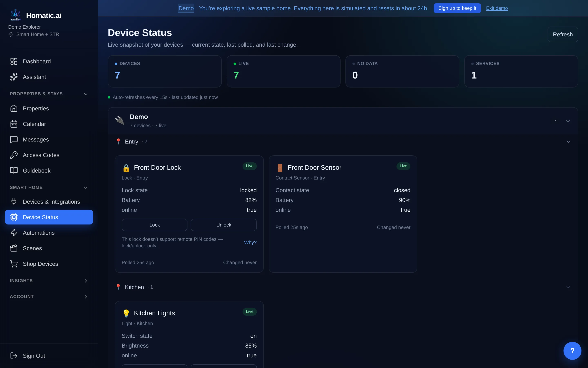Click the Demo integration plug icon
588x368 pixels.
coord(120,120)
